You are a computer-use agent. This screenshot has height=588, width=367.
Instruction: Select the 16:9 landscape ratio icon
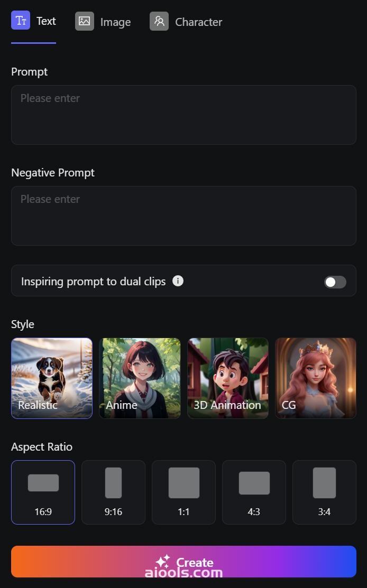pos(43,483)
